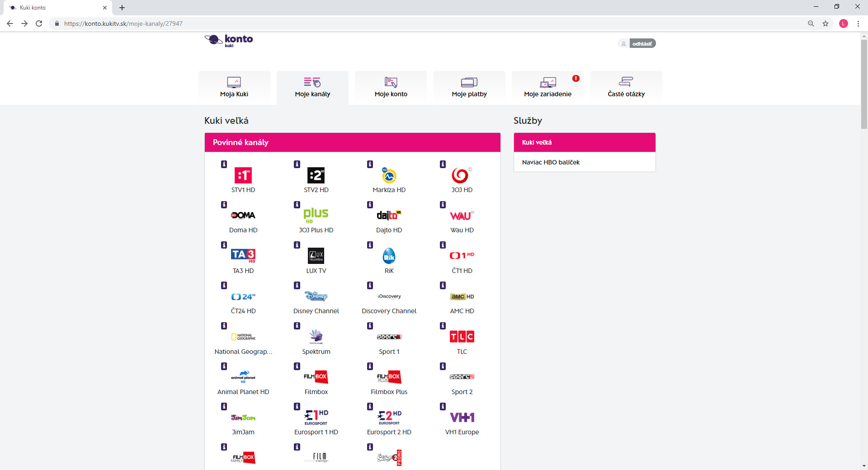Click the TA3 HD channel logo
Image resolution: width=868 pixels, height=470 pixels.
pyautogui.click(x=243, y=256)
